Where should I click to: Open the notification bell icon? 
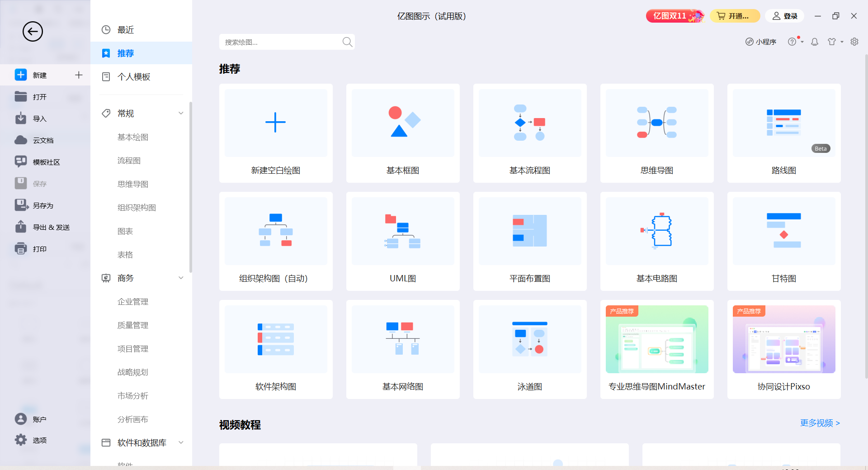click(815, 42)
